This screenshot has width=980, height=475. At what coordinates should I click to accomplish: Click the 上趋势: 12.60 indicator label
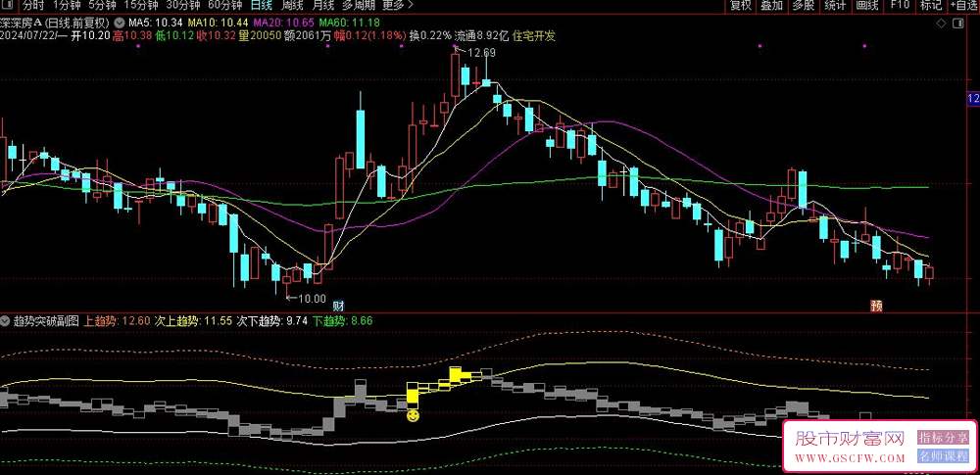[117, 322]
